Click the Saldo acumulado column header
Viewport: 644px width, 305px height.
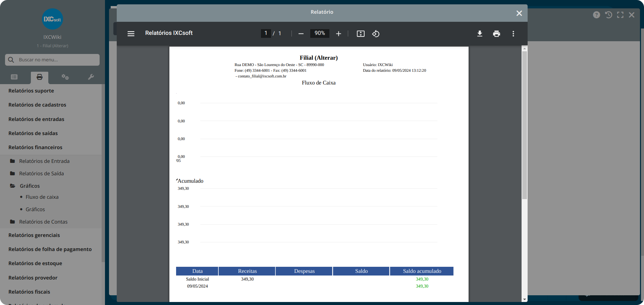pos(422,271)
